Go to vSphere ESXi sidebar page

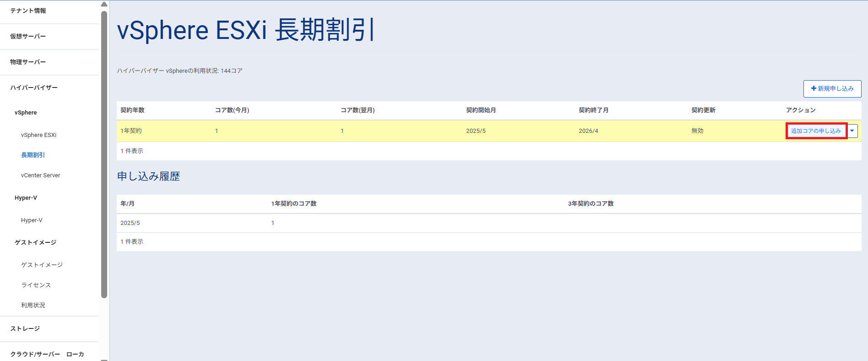coord(38,135)
